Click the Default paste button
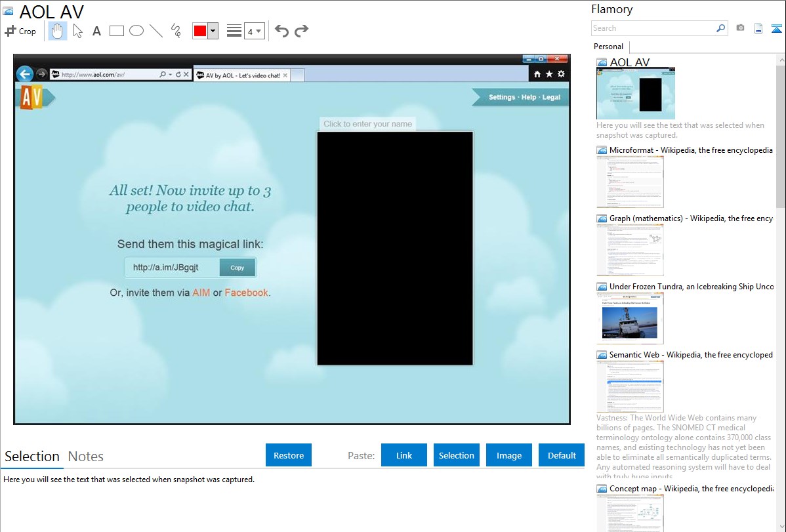The height and width of the screenshot is (532, 786). [x=562, y=455]
